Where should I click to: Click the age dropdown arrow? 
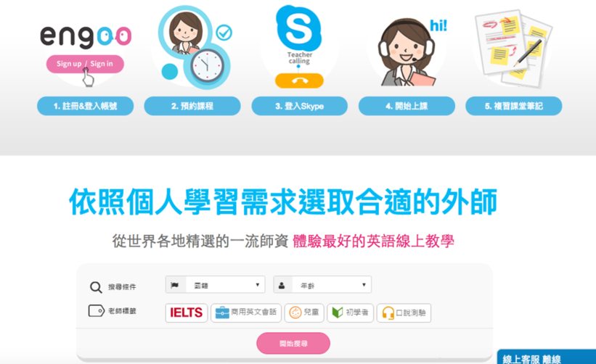pyautogui.click(x=364, y=285)
